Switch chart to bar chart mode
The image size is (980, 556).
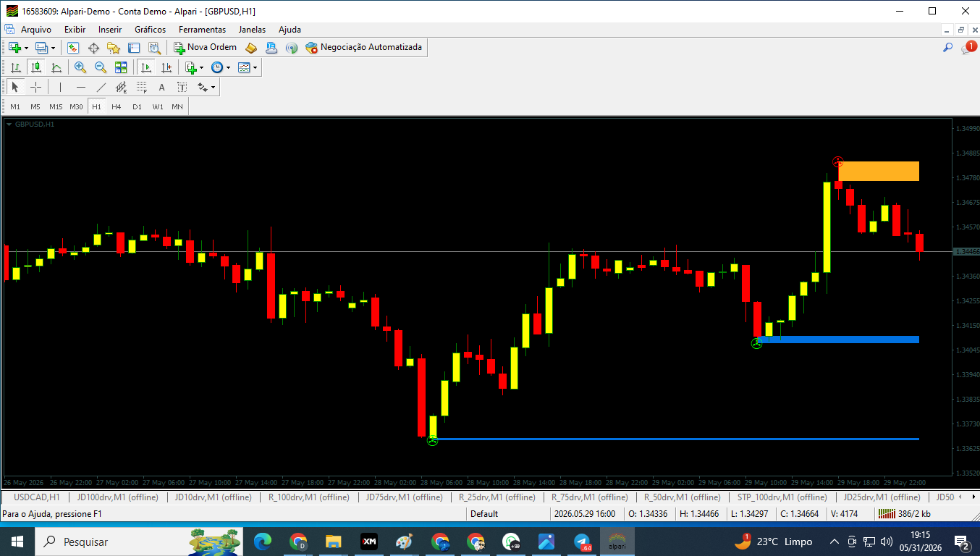coord(15,67)
